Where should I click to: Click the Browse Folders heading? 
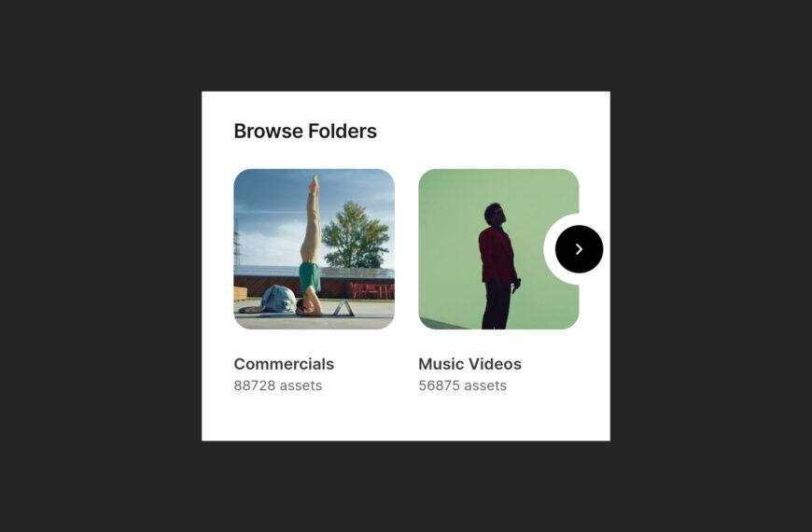[x=305, y=131]
